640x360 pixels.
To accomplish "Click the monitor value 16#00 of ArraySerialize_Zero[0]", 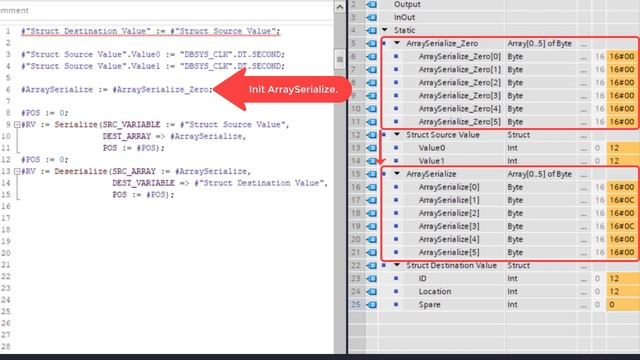I will tap(622, 57).
